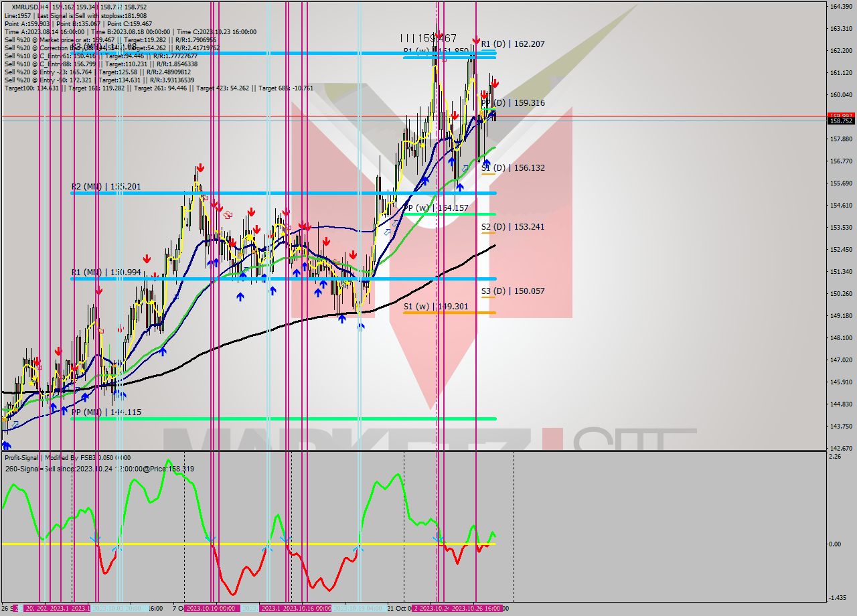Select the 'S1 (D) | 156.132' support label
This screenshot has height=616, width=857.
(512, 168)
